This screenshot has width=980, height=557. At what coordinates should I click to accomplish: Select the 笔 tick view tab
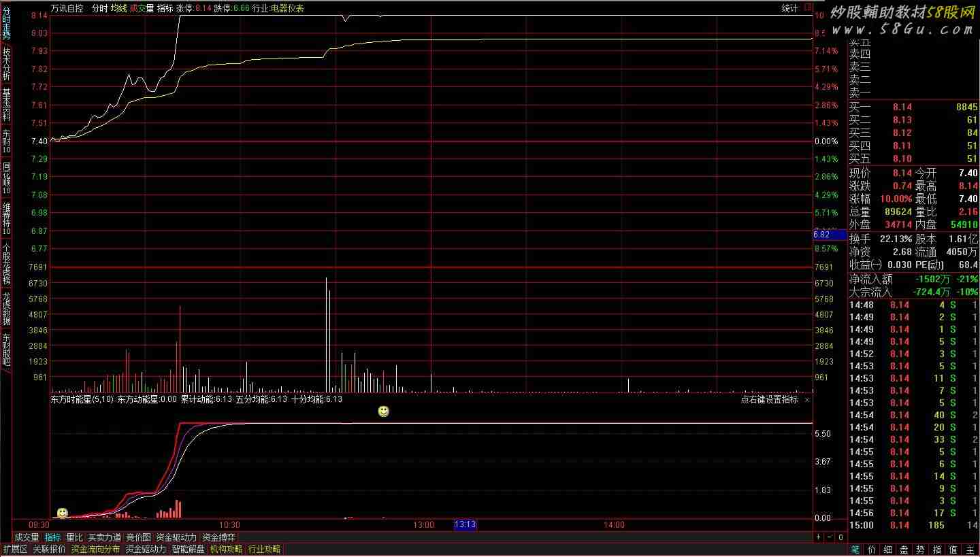coord(855,550)
